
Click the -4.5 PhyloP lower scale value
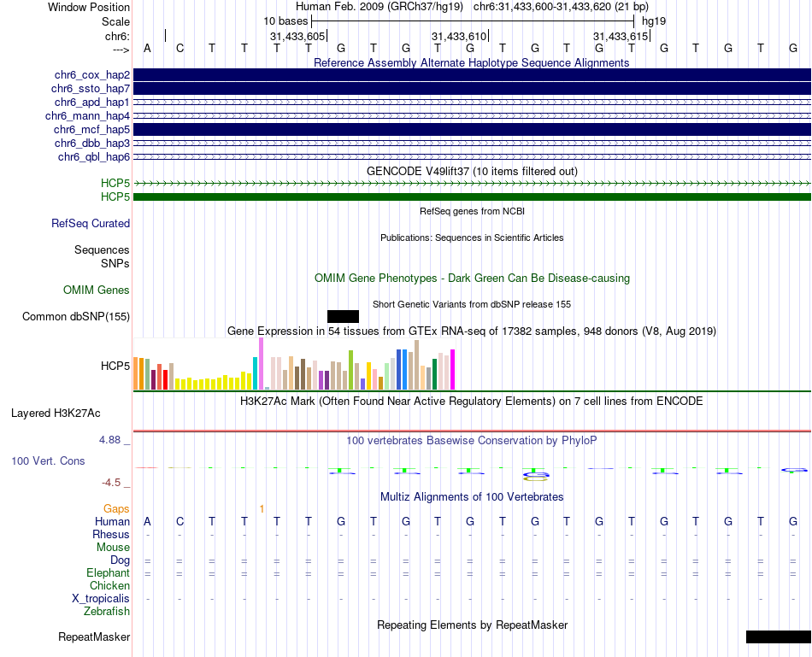[x=111, y=483]
